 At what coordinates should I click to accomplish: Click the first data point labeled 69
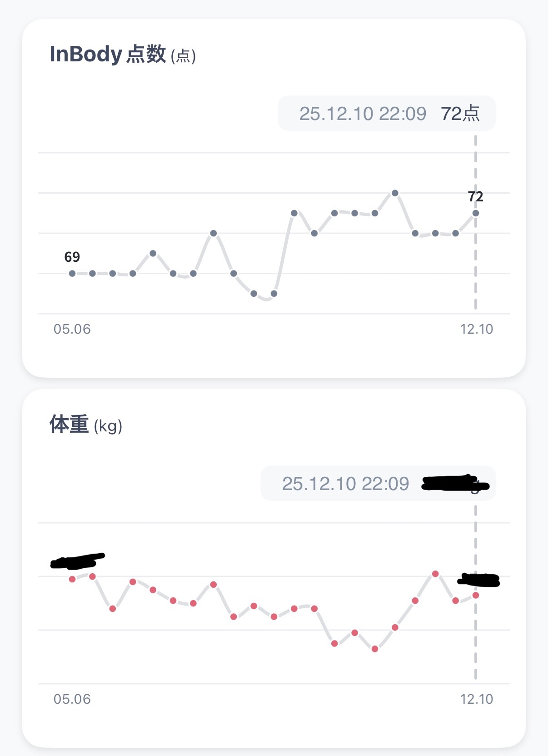coord(72,273)
